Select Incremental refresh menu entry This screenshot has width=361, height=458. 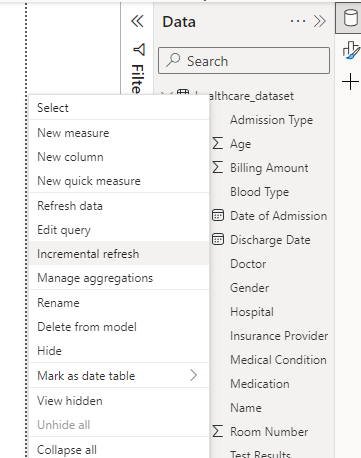coord(119,254)
